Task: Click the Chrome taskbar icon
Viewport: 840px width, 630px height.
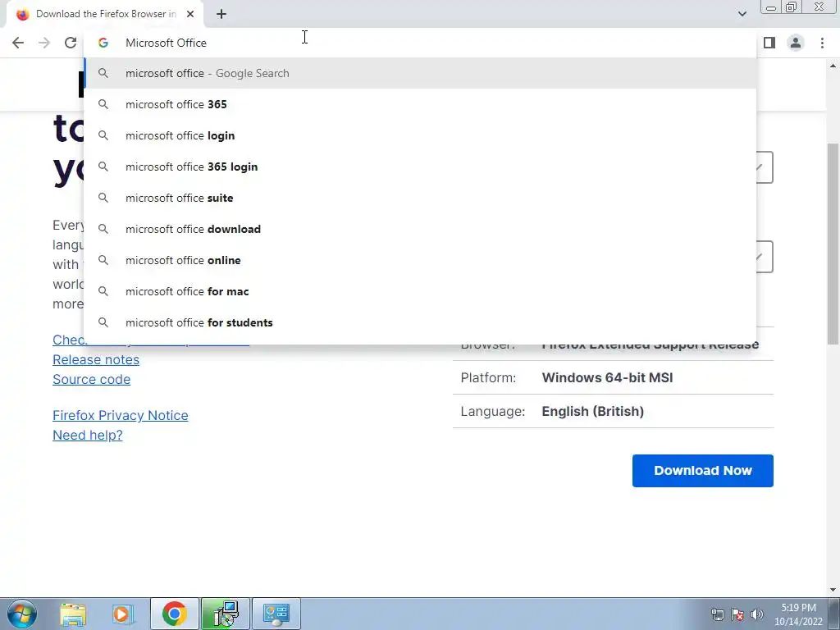Action: click(175, 614)
